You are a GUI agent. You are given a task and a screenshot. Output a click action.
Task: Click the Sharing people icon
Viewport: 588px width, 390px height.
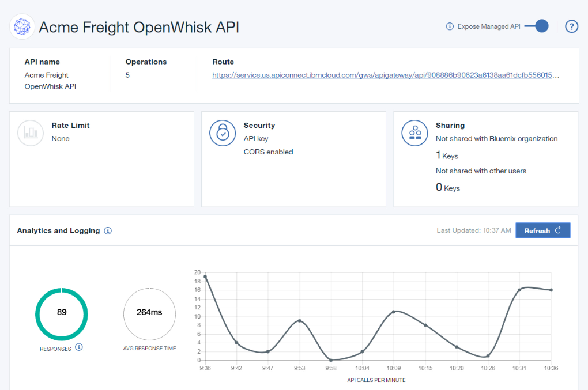pyautogui.click(x=414, y=132)
